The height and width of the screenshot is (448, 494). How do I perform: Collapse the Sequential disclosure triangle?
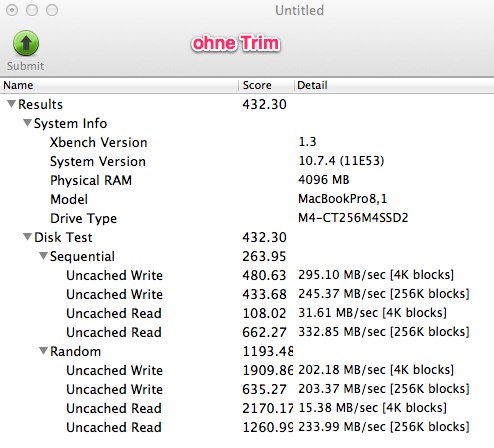[43, 256]
